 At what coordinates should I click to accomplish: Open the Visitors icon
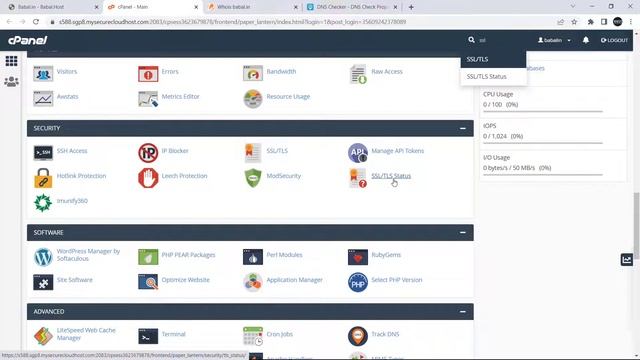[43, 74]
